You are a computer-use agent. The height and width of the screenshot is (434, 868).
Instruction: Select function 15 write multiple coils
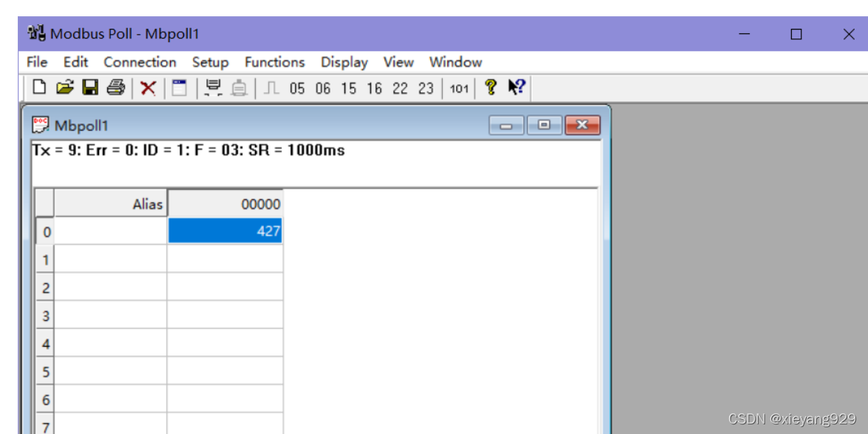pos(349,89)
